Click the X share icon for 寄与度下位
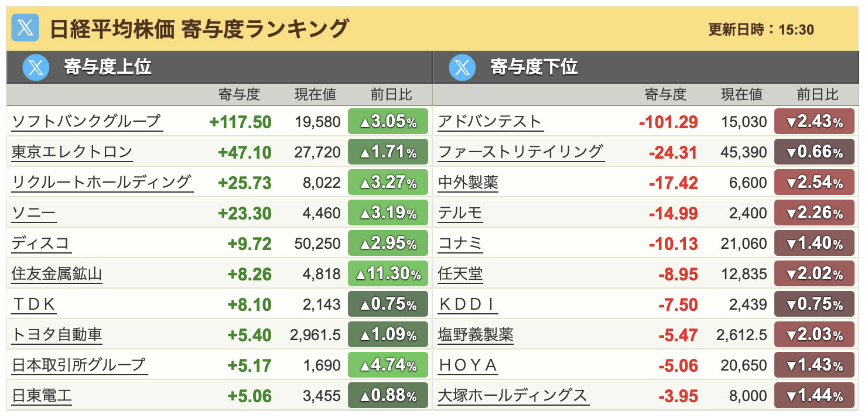Image resolution: width=868 pixels, height=418 pixels. click(x=462, y=68)
